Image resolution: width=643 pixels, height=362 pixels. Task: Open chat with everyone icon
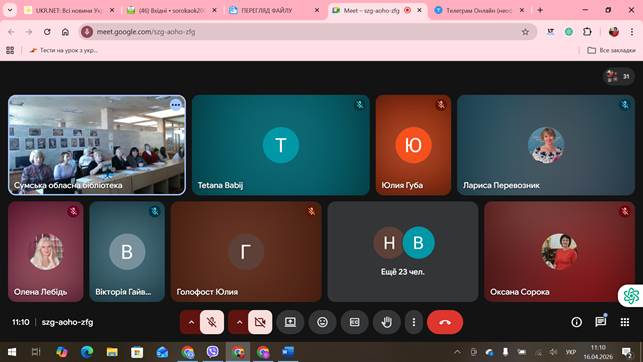pos(601,322)
